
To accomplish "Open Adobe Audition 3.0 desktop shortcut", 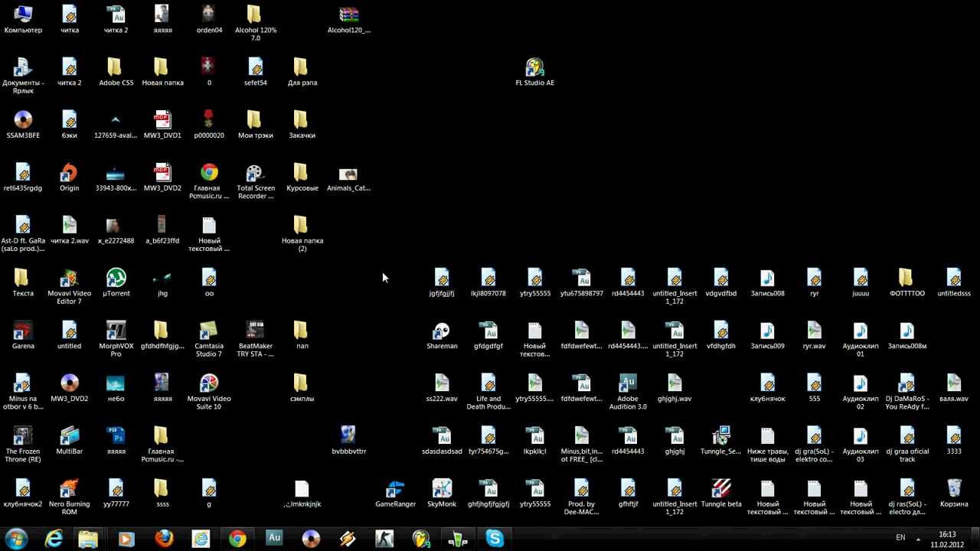I will [x=628, y=393].
